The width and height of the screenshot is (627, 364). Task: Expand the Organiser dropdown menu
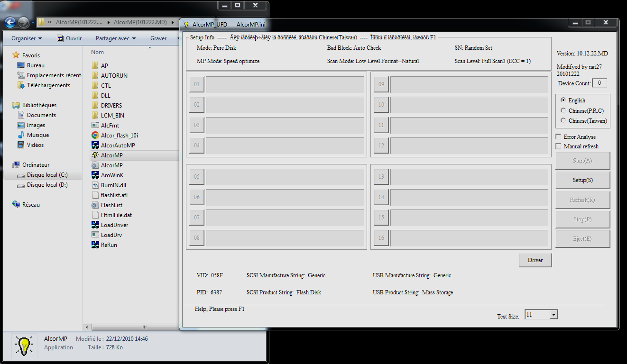tap(27, 38)
